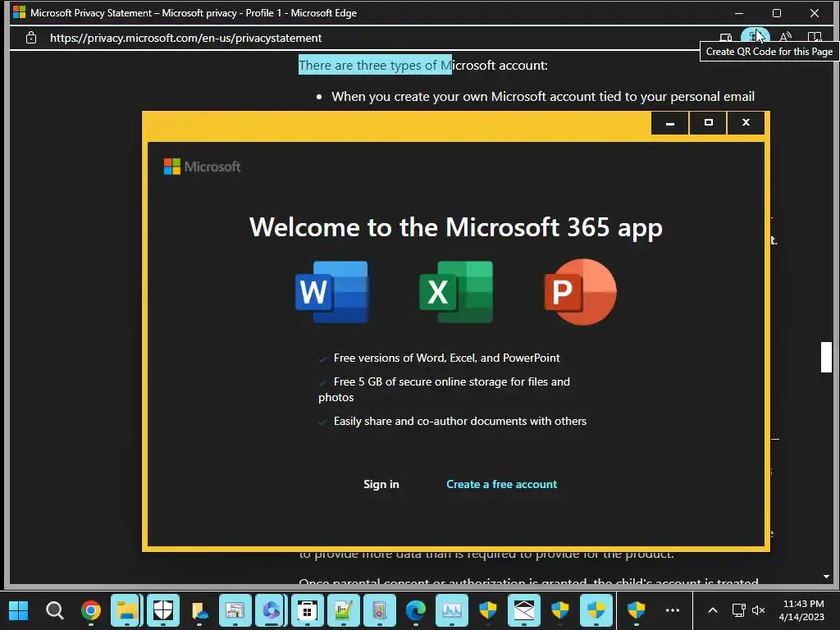Switch to Microsoft 365 app taskbar icon
This screenshot has height=630, width=840.
(x=271, y=610)
